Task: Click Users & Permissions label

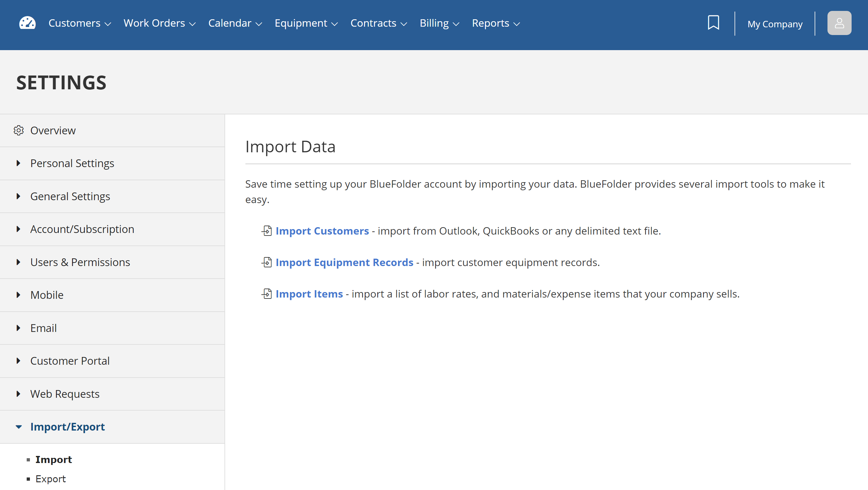Action: pos(80,262)
